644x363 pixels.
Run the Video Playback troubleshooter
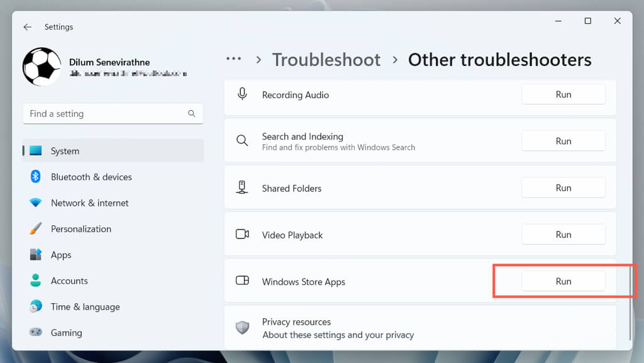(563, 235)
